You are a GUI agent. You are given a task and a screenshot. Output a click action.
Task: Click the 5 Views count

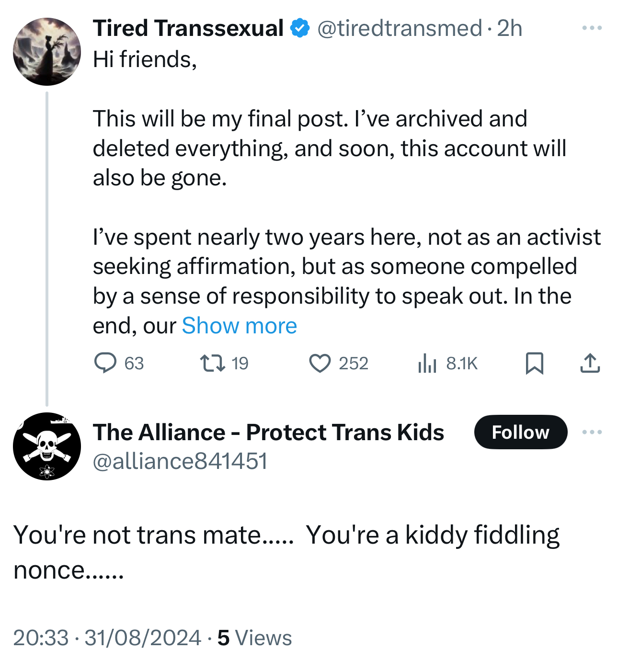[x=254, y=638]
